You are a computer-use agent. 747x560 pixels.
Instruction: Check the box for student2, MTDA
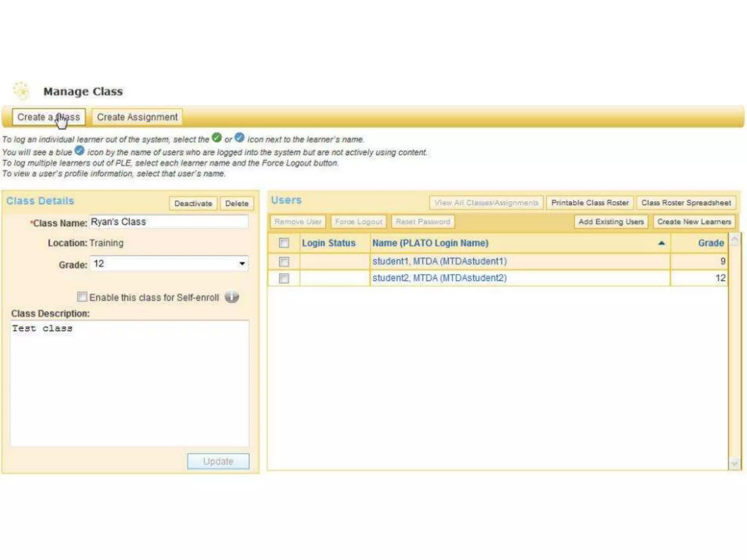pyautogui.click(x=284, y=279)
